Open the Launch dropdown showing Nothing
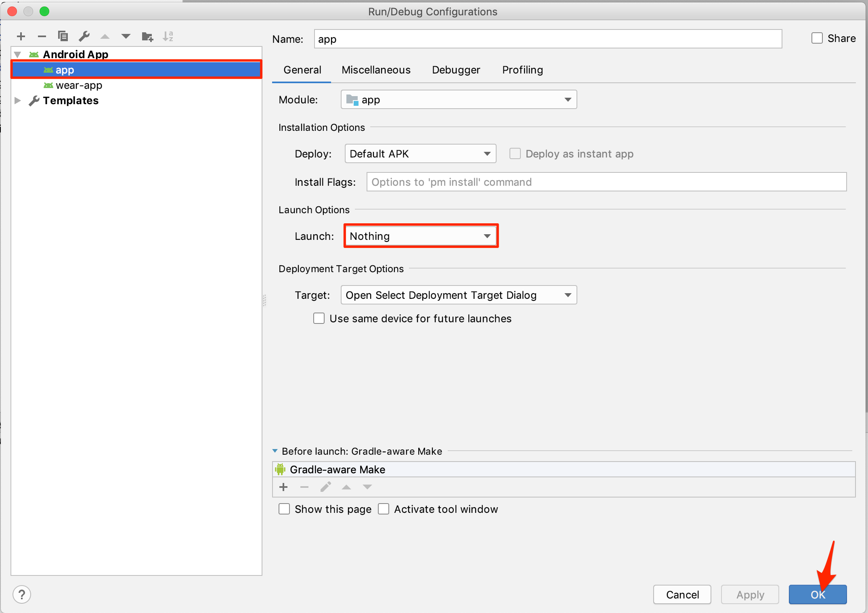 [421, 236]
